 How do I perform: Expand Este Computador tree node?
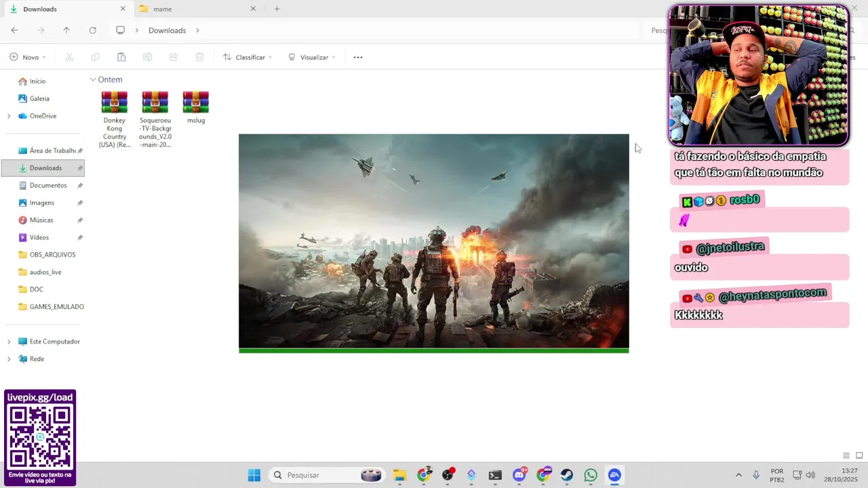[x=9, y=342]
